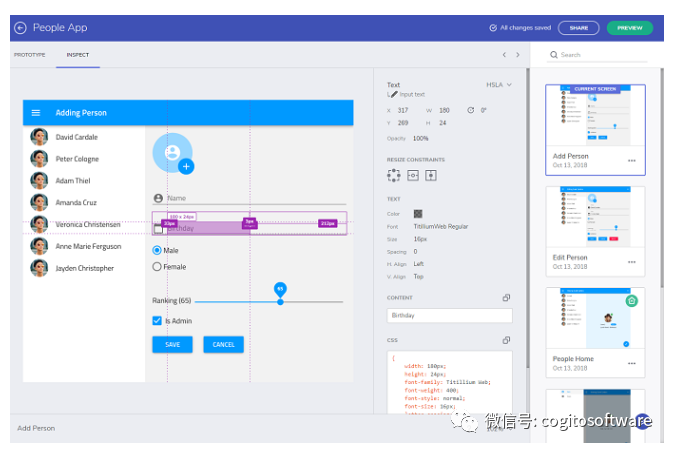Click the X position value 317
Screen dimensions: 674x452
point(403,110)
